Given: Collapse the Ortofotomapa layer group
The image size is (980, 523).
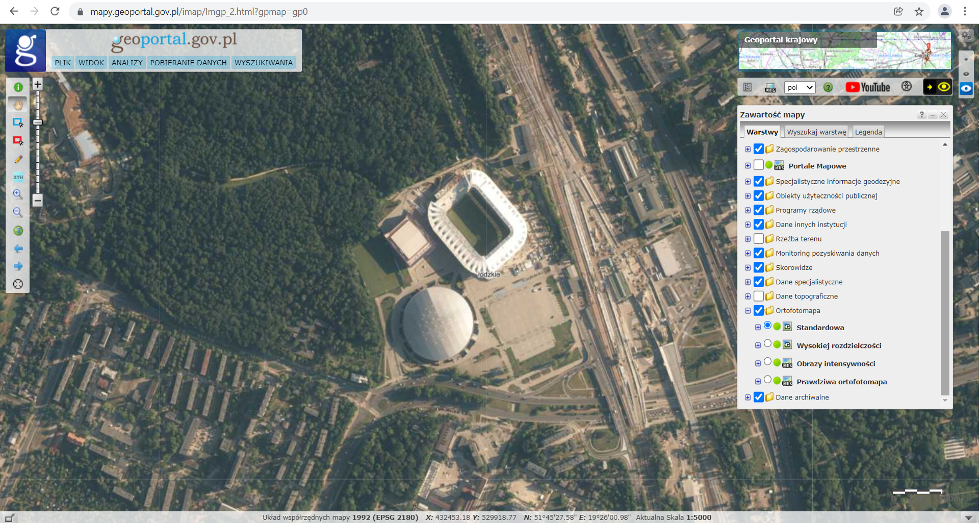Looking at the screenshot, I should point(747,311).
